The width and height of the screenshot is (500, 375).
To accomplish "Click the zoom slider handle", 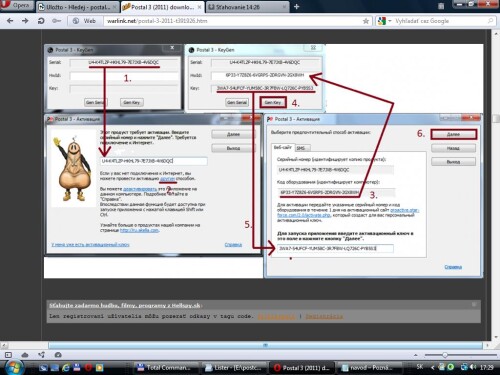I will pyautogui.click(x=445, y=355).
